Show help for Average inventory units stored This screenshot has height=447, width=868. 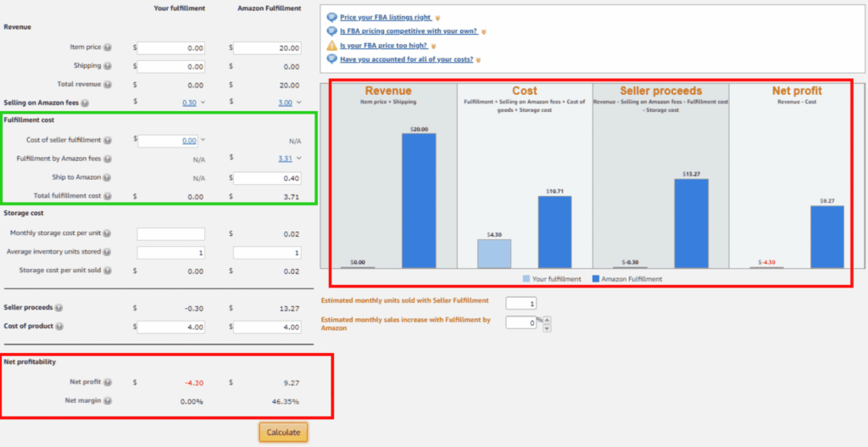point(108,252)
